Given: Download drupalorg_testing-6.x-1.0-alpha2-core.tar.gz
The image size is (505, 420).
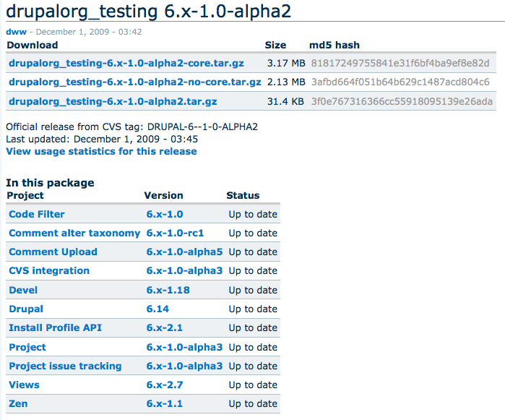Looking at the screenshot, I should 126,63.
